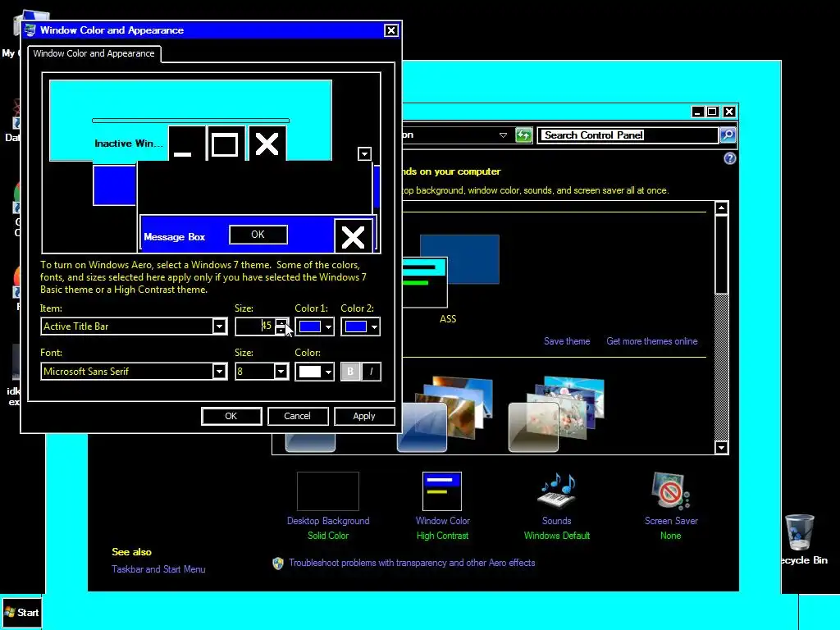
Task: Open the Screen Saver icon
Action: (671, 491)
